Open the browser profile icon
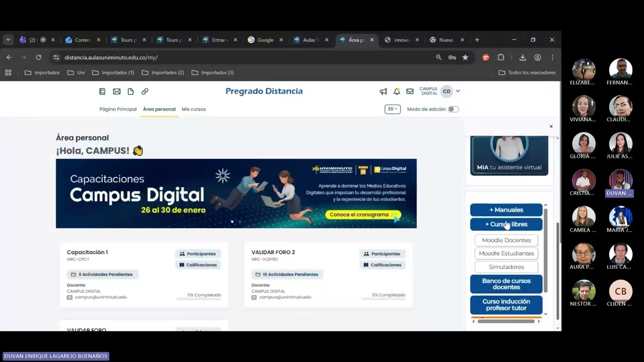Viewport: 644px width, 362px height. 537,57
